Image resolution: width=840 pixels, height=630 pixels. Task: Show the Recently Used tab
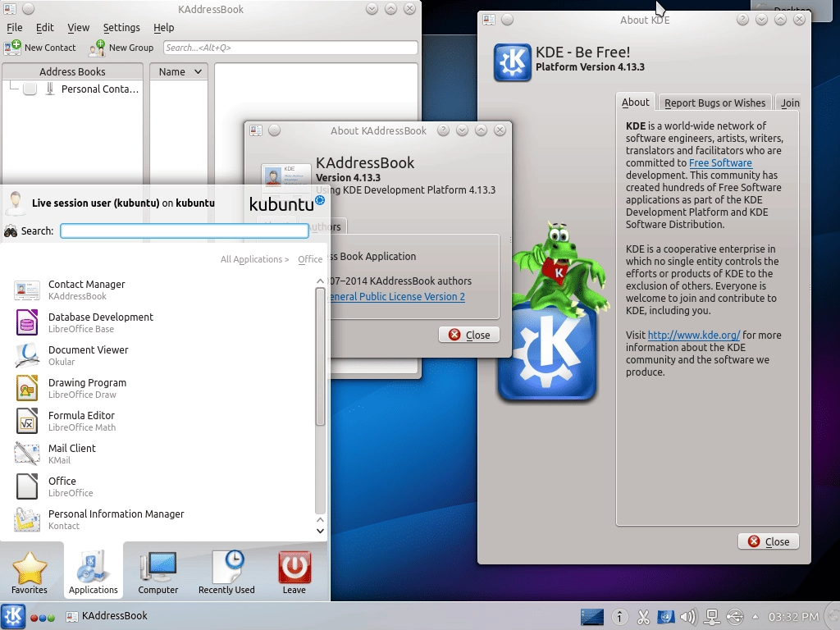click(226, 572)
